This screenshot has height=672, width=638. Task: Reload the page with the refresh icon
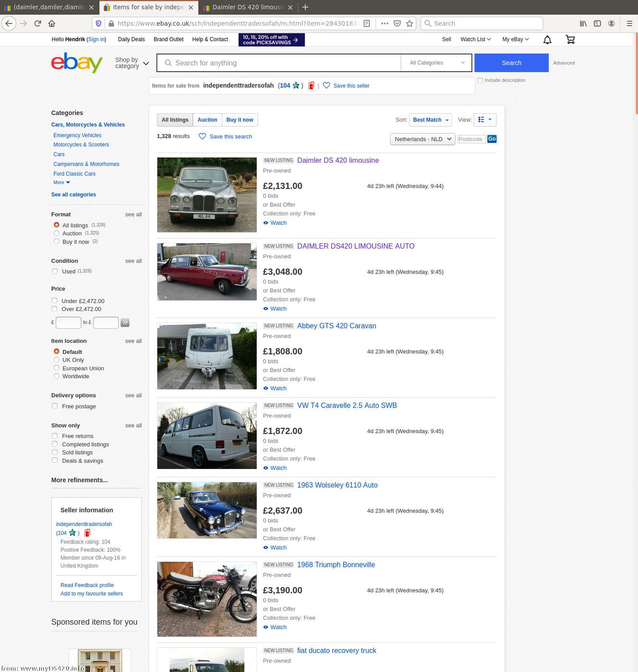pos(37,23)
